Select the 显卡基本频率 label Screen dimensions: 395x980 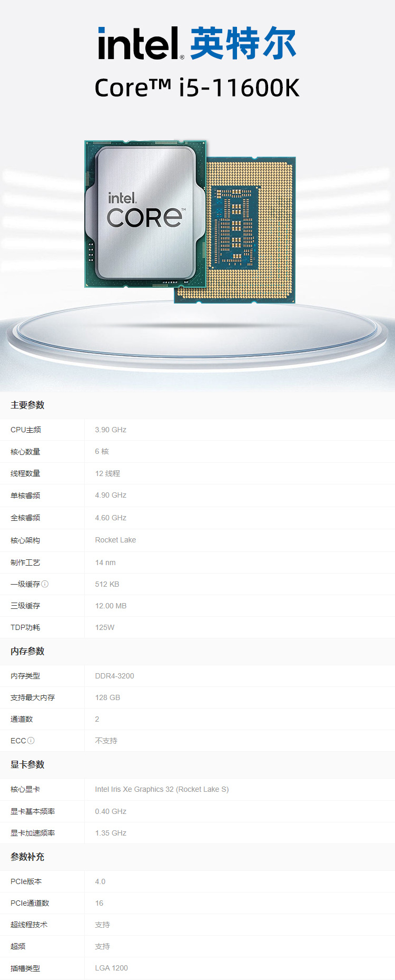tap(33, 811)
